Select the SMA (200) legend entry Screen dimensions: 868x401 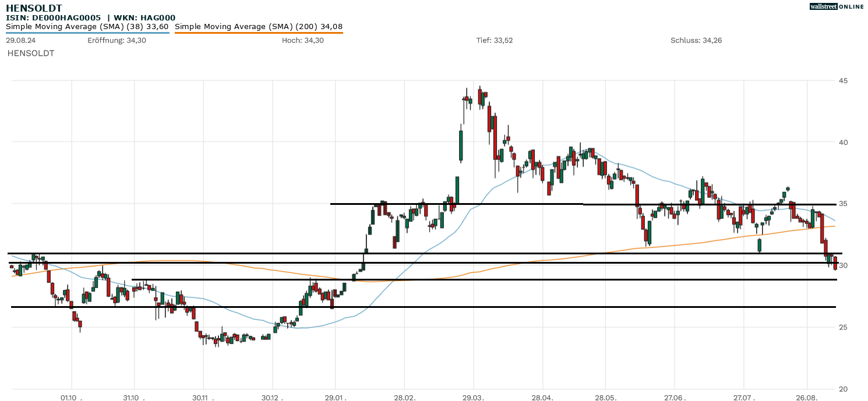[x=259, y=26]
